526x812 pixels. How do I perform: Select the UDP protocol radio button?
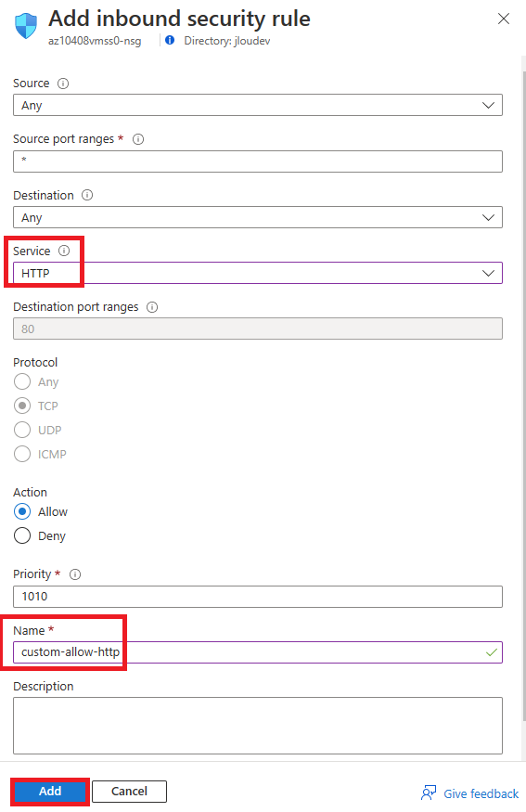coord(22,430)
